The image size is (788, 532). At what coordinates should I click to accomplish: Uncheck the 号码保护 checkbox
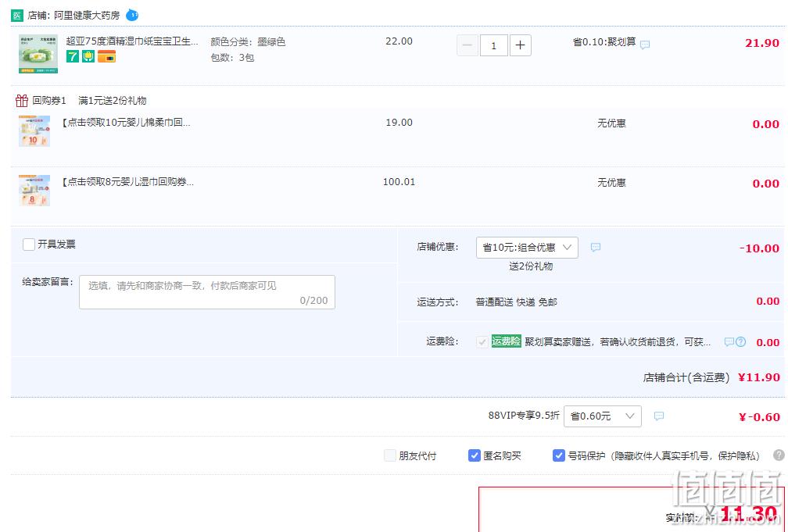click(x=558, y=455)
